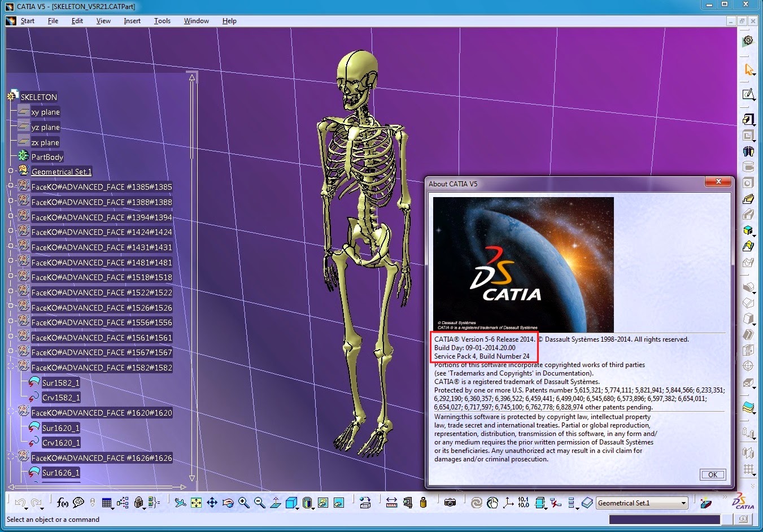
Task: Click the Swap Visible Space icon
Action: click(x=338, y=503)
